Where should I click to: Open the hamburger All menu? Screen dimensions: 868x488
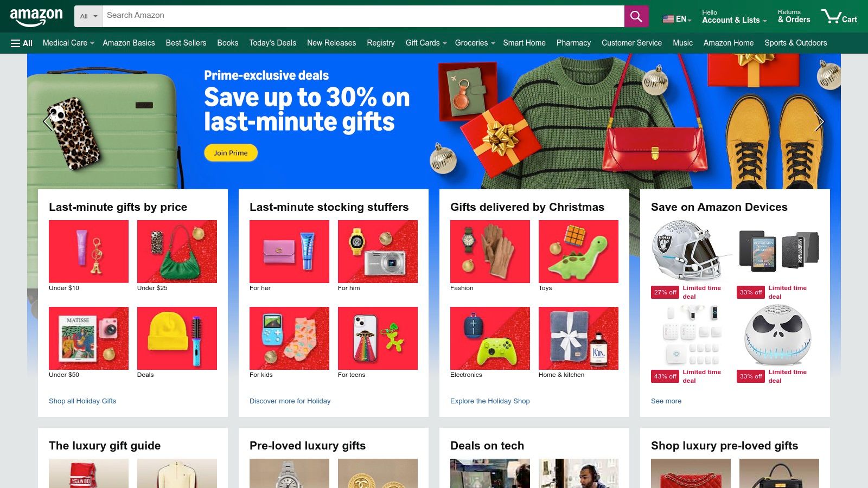coord(22,43)
